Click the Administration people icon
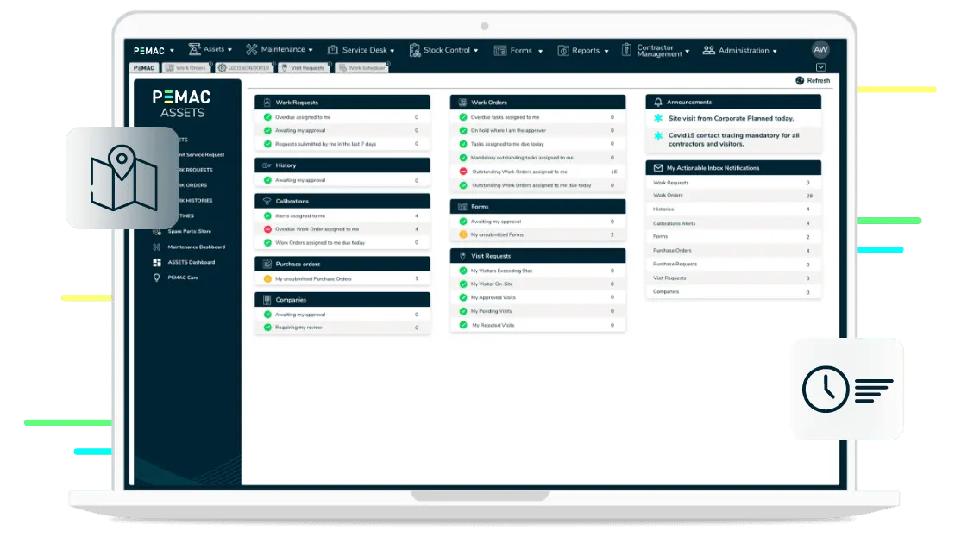980x543 pixels. (x=708, y=50)
